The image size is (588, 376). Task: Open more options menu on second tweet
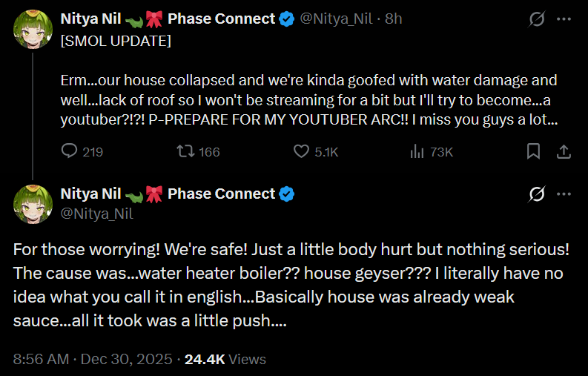coord(564,194)
